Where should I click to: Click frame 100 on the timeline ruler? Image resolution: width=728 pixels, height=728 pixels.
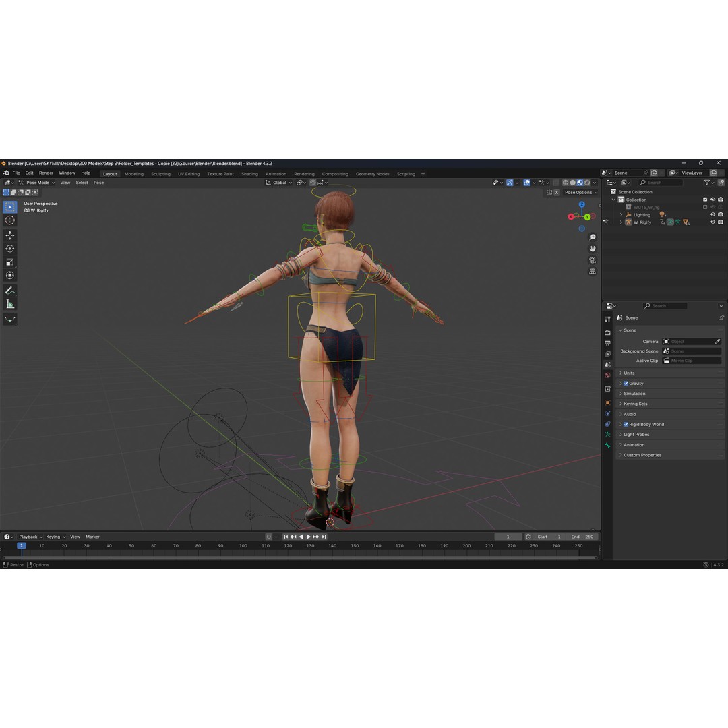point(243,546)
